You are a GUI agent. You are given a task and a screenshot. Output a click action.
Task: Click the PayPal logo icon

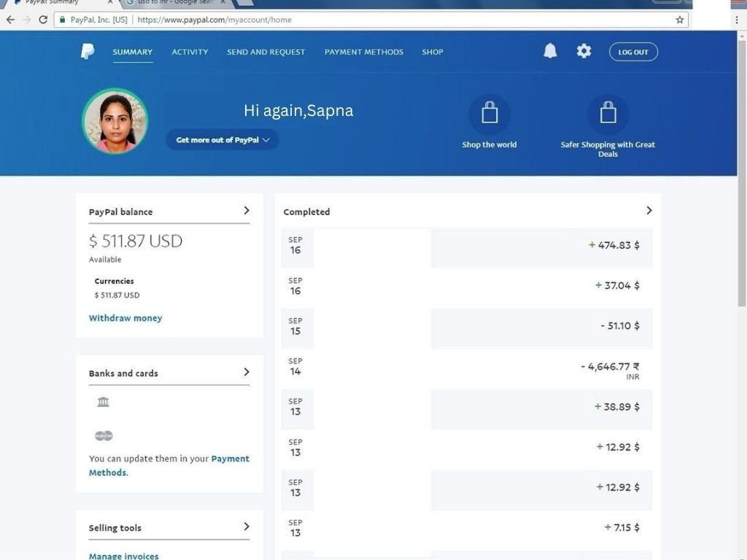pos(88,52)
